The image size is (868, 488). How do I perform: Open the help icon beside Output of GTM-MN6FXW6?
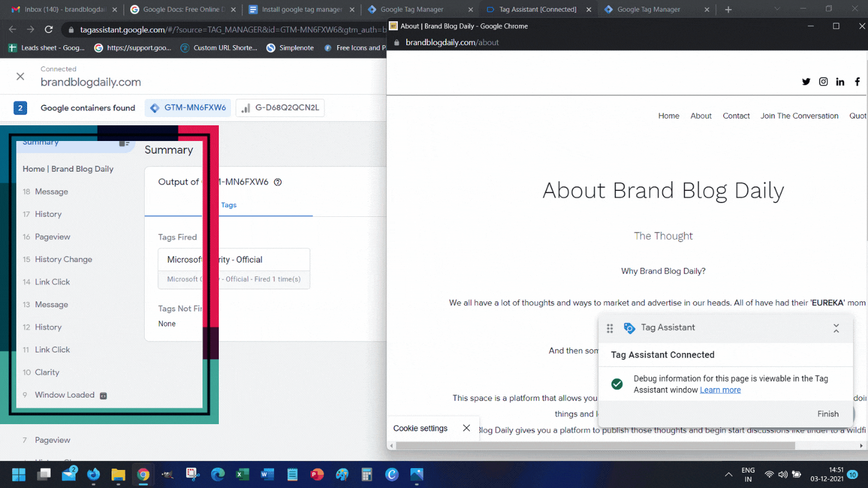(x=278, y=182)
